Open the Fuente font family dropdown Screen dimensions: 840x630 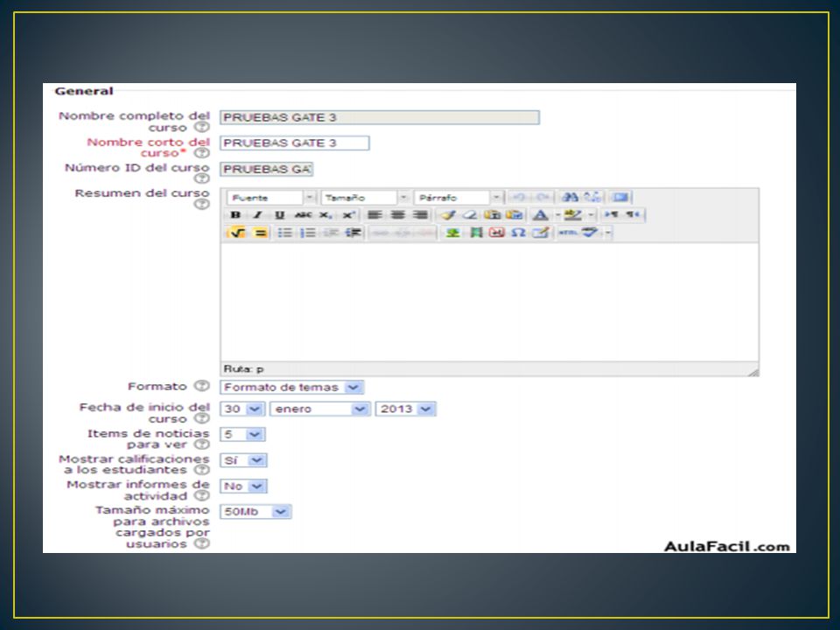[271, 198]
